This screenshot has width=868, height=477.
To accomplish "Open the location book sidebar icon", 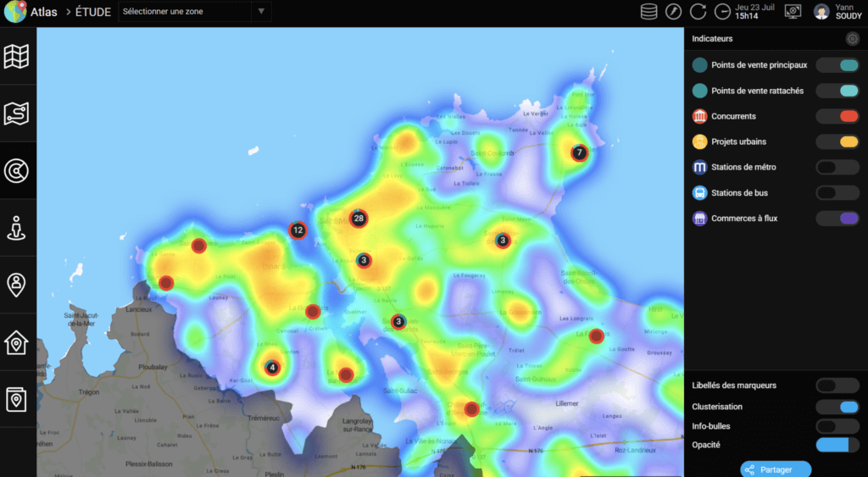I will 17,399.
